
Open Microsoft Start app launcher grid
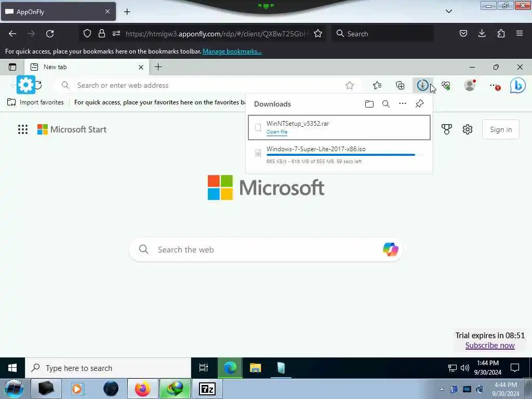point(23,129)
